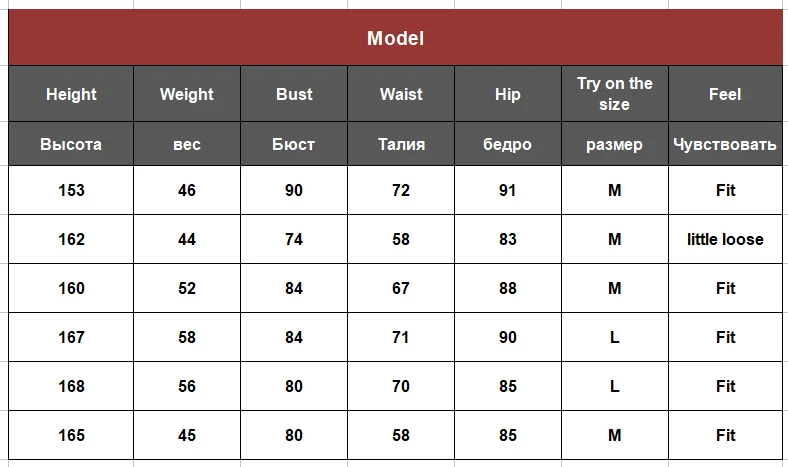Image resolution: width=788 pixels, height=467 pixels.
Task: Click the Feel column header
Action: [x=726, y=94]
